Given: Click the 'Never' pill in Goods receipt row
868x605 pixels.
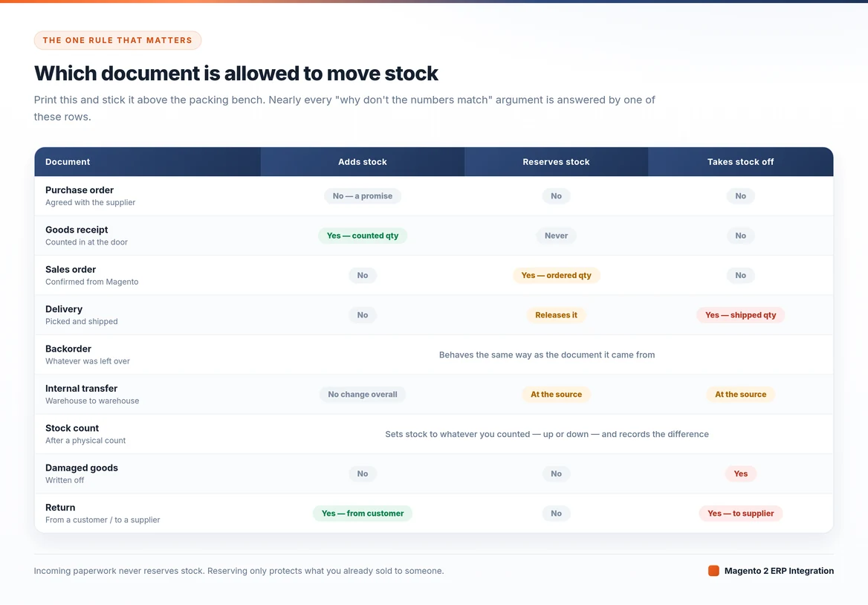Looking at the screenshot, I should point(557,236).
